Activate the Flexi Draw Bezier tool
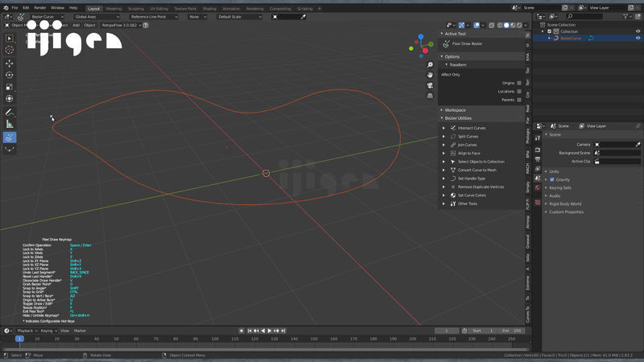Viewport: 644px width, 362px height. pos(9,138)
